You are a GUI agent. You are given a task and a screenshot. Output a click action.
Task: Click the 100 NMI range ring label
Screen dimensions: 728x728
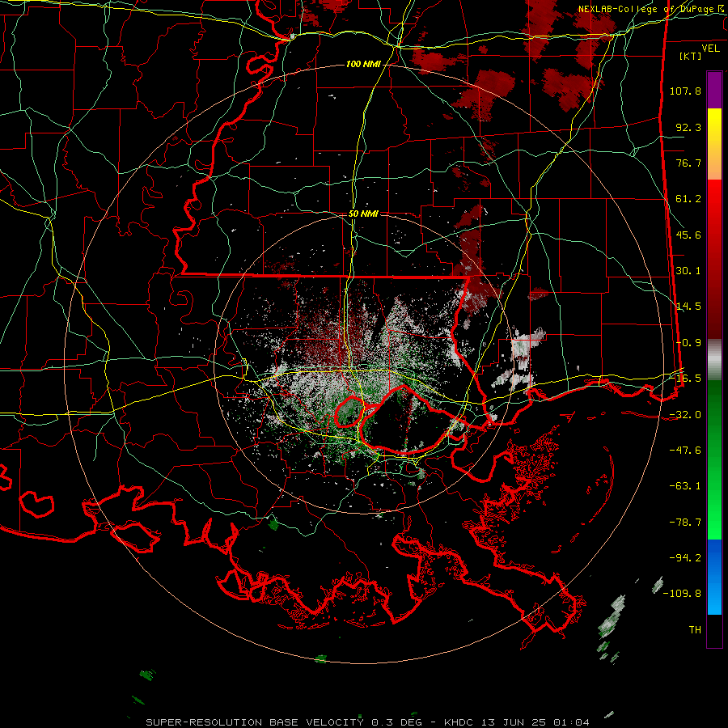pos(363,64)
